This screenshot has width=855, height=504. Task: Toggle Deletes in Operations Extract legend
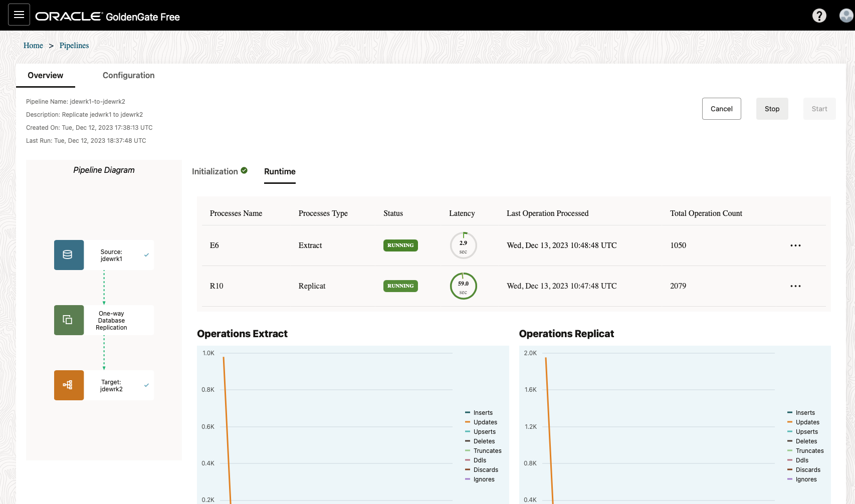pos(480,441)
